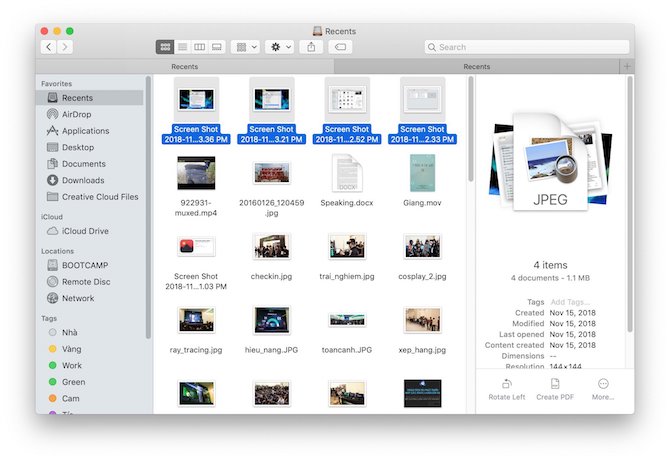Open Applications in the sidebar

tap(90, 131)
